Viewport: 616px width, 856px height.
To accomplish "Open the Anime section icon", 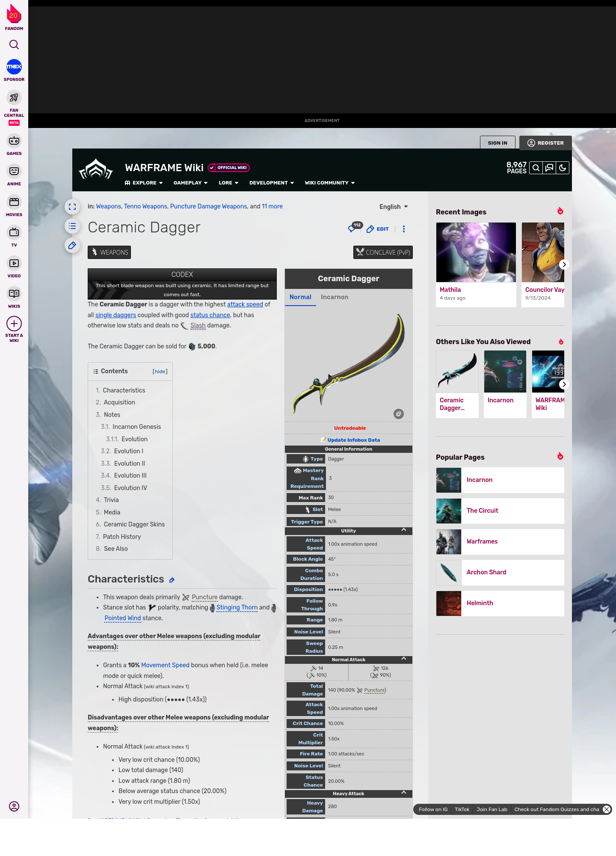I will coord(14,171).
